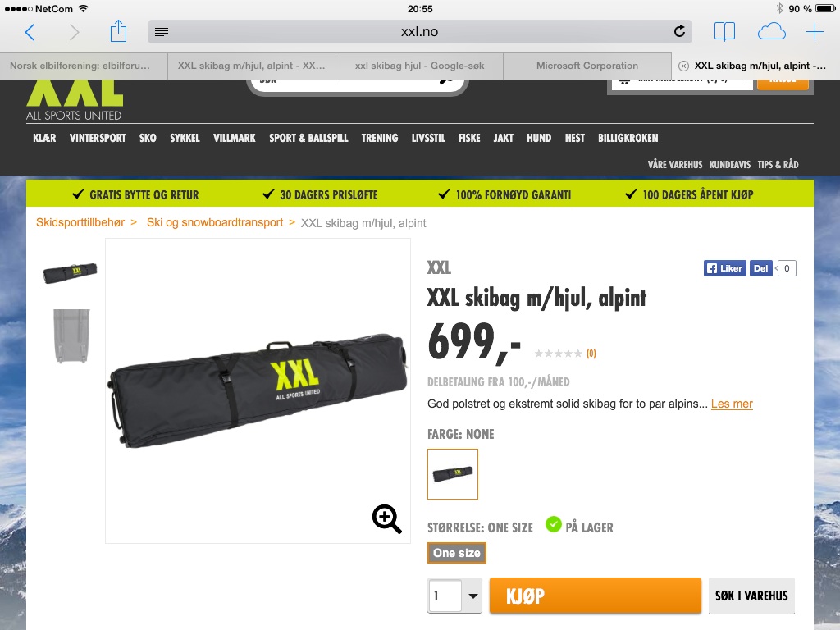
Task: Open the Safari share sheet icon
Action: 118,31
